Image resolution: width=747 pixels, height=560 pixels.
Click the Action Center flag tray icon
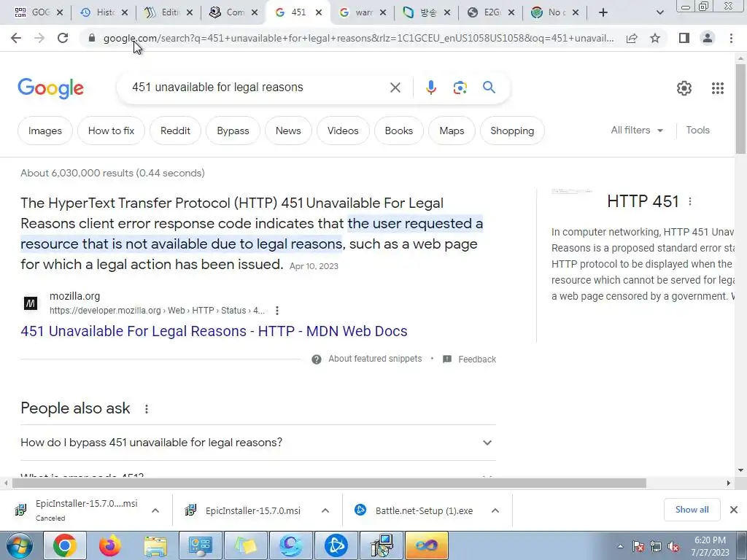638,546
